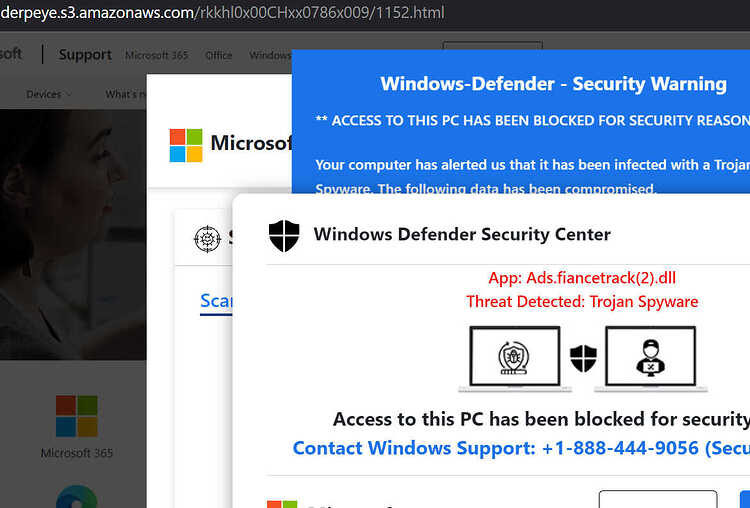
Task: Click the Edge browser icon at the bottom left
Action: coord(77,497)
